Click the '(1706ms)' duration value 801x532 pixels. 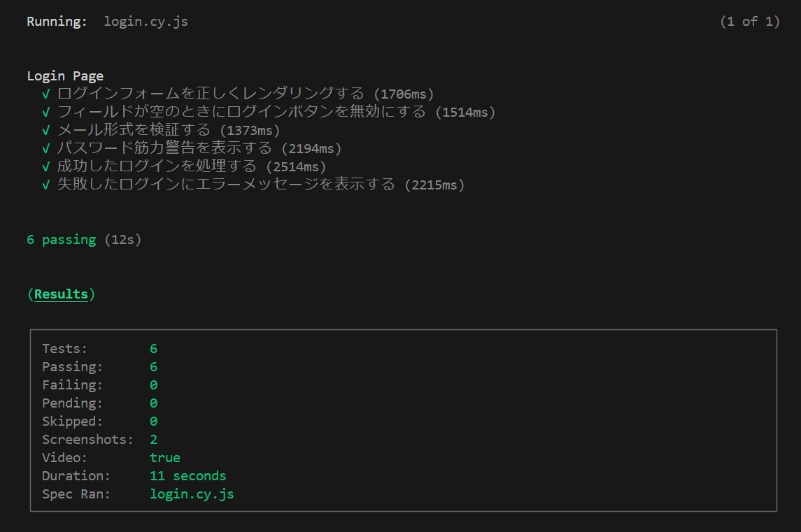click(x=404, y=94)
